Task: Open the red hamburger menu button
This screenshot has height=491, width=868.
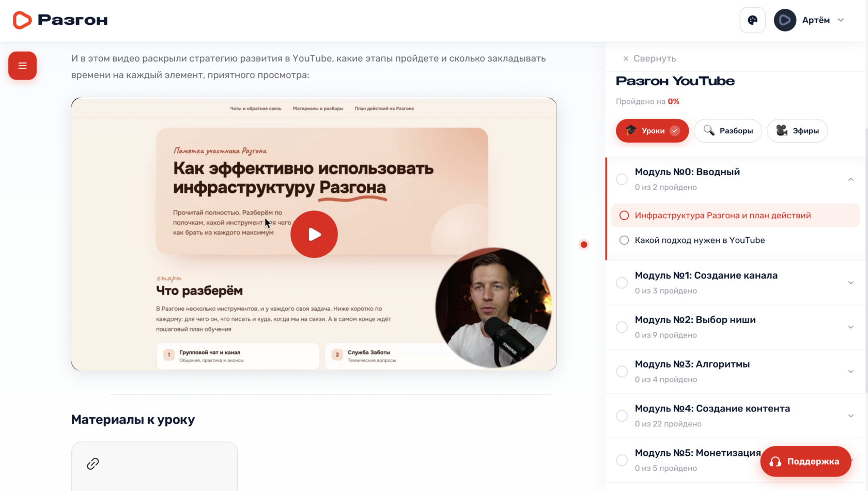Action: click(x=22, y=66)
